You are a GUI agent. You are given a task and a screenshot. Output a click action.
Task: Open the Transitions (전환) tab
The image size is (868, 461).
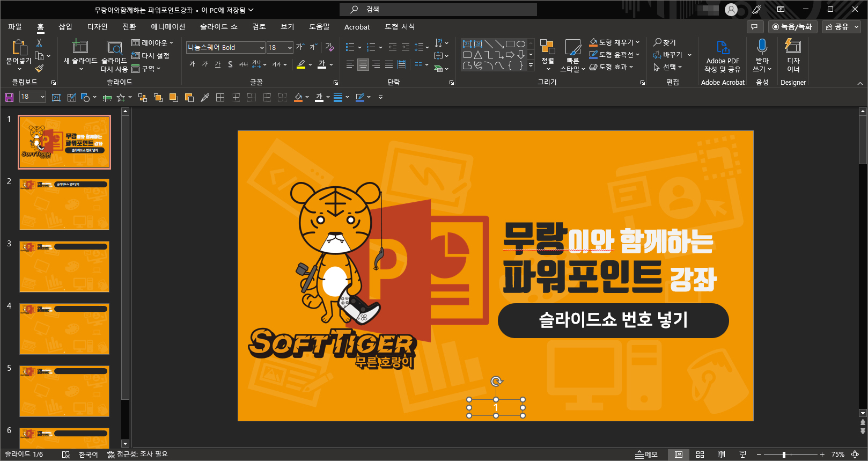[x=129, y=27]
